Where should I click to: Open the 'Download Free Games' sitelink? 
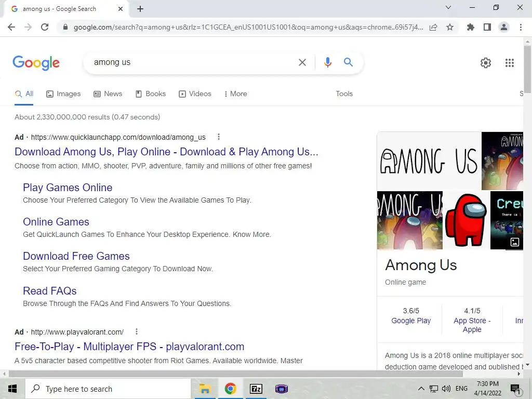[76, 256]
